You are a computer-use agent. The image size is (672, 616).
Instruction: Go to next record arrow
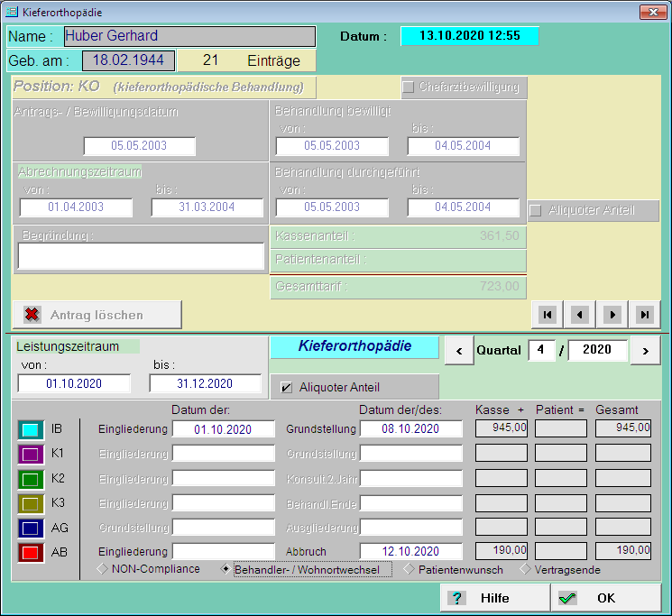click(612, 314)
